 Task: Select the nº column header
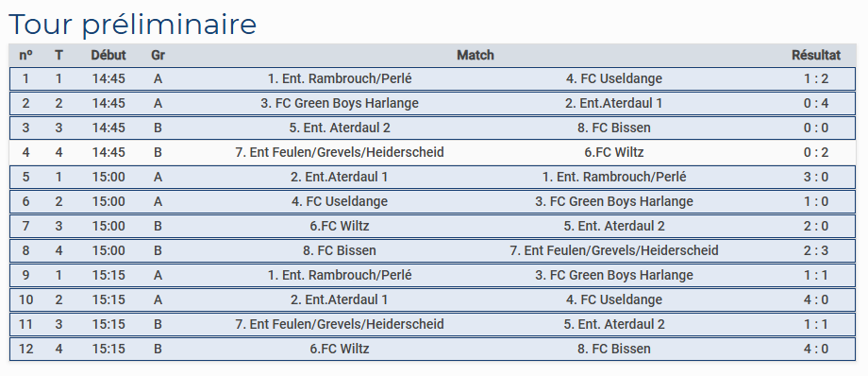(25, 55)
